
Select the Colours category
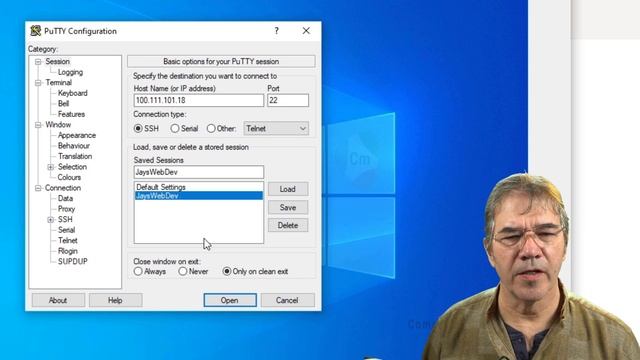click(x=69, y=178)
